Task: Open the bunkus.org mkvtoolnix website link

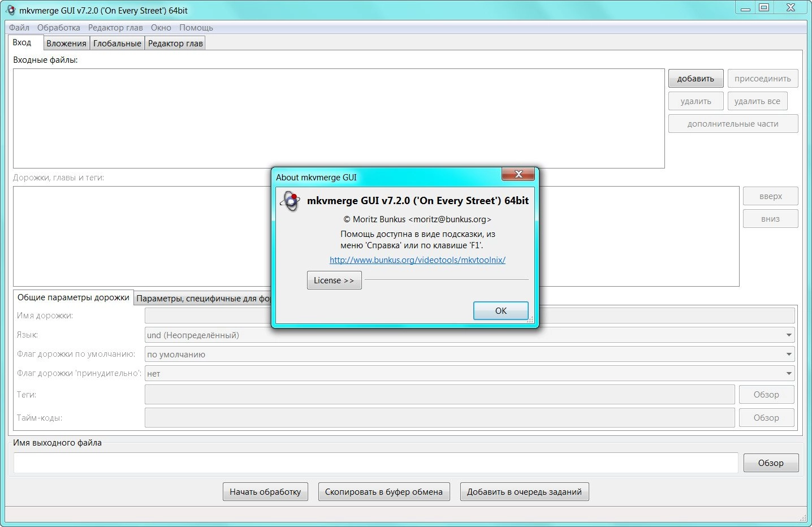Action: point(417,260)
